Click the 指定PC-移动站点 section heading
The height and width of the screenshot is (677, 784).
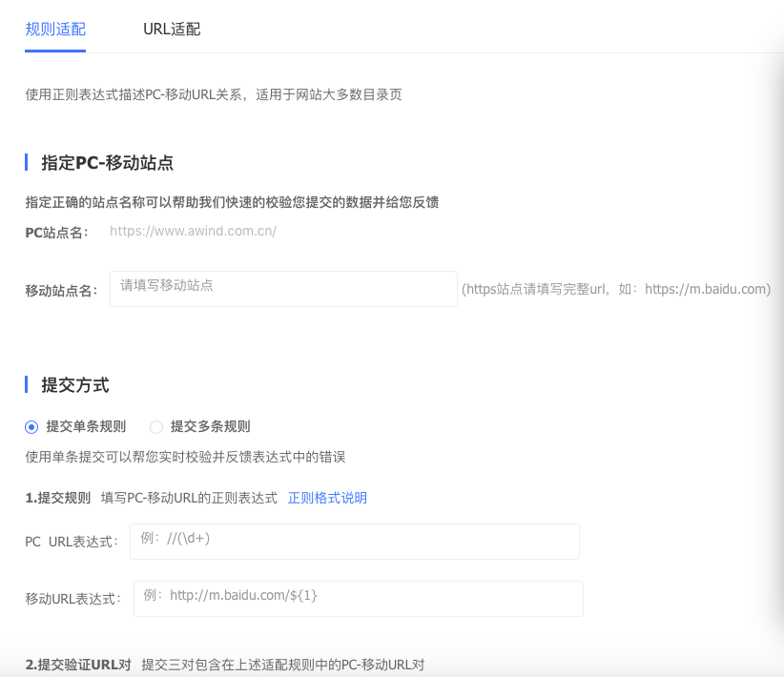[x=107, y=163]
